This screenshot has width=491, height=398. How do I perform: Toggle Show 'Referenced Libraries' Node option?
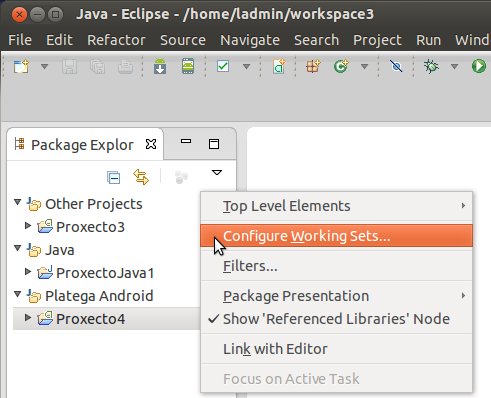pos(336,319)
